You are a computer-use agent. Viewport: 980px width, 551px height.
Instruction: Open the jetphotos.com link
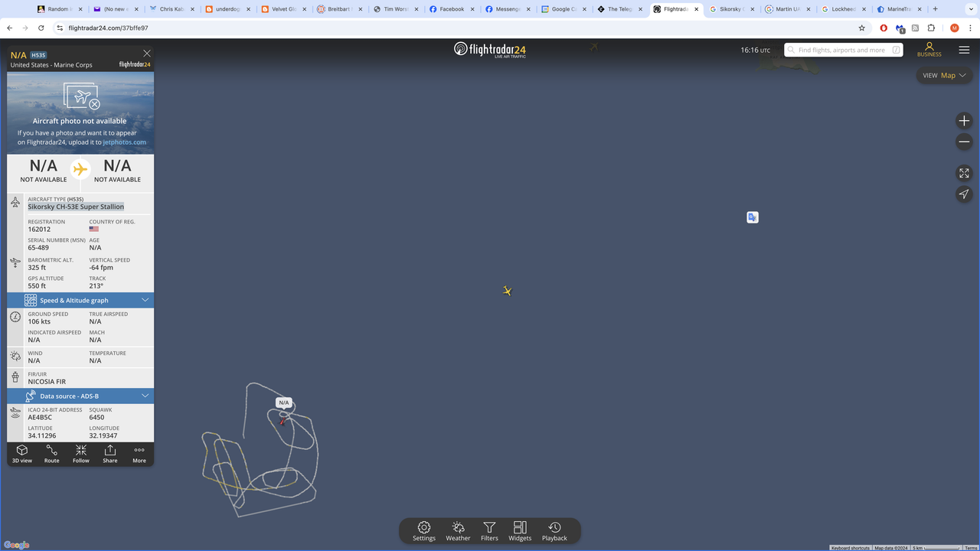(x=125, y=142)
